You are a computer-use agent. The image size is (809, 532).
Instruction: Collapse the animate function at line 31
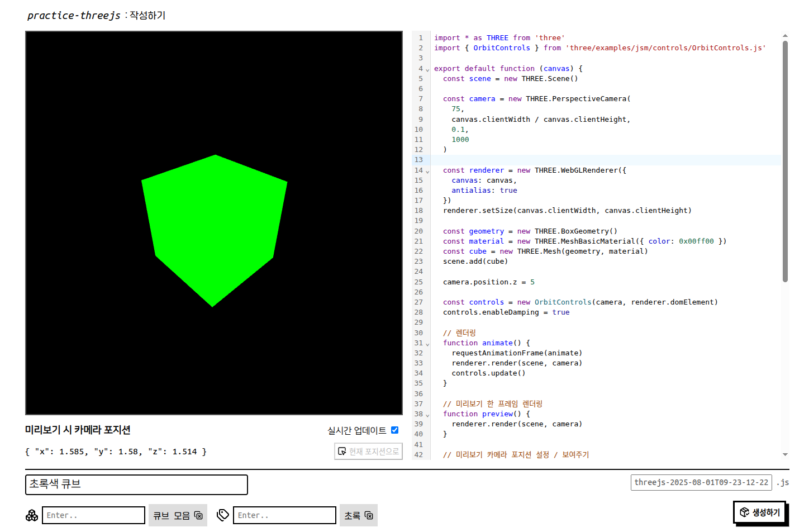428,344
